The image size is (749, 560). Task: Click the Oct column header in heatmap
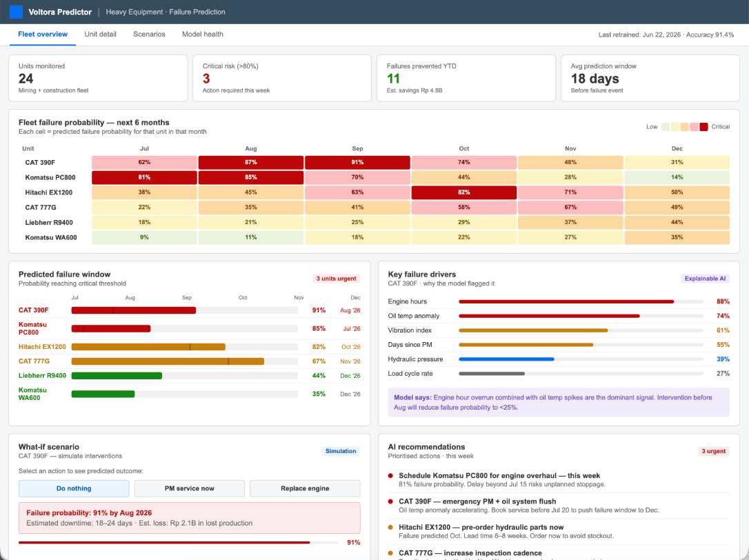click(x=464, y=148)
